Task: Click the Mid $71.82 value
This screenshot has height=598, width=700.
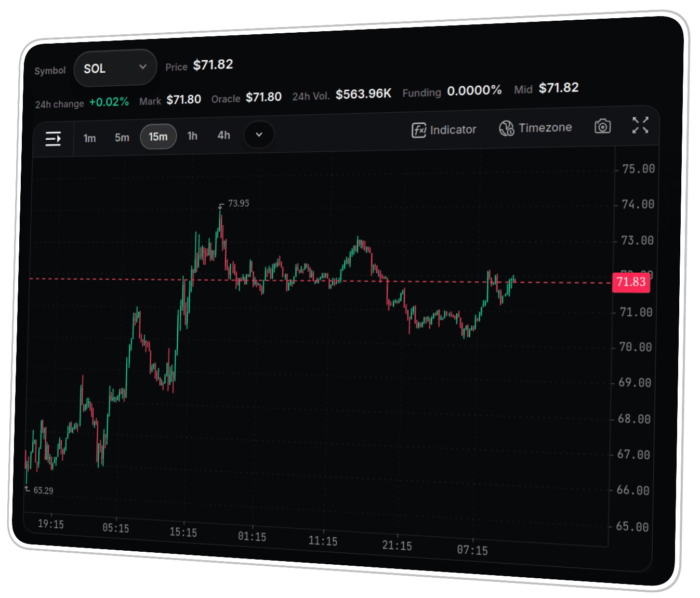Action: point(559,88)
